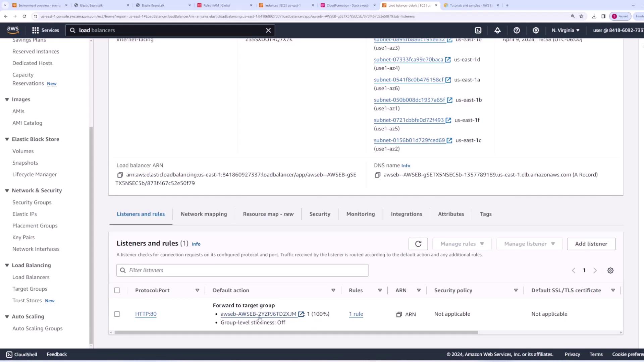
Task: Collapse the Elastic Block Store section
Action: [7, 139]
